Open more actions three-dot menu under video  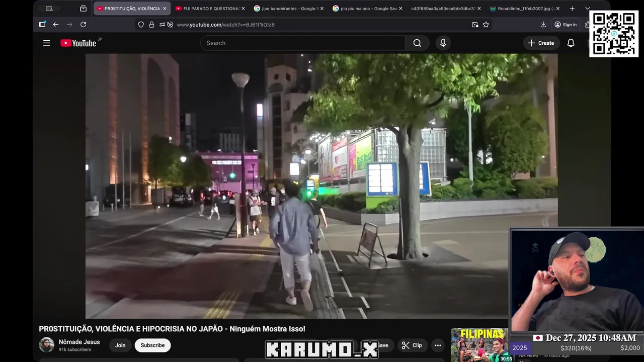coord(438,345)
